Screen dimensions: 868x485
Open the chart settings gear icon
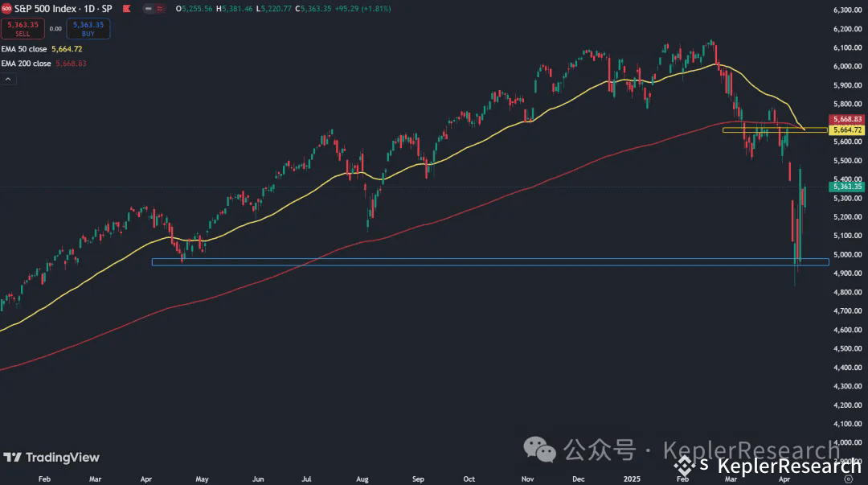pyautogui.click(x=849, y=479)
